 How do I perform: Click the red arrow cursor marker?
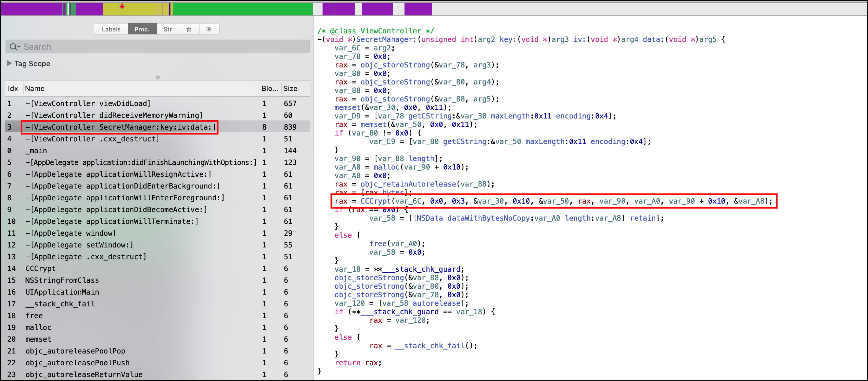(x=122, y=7)
